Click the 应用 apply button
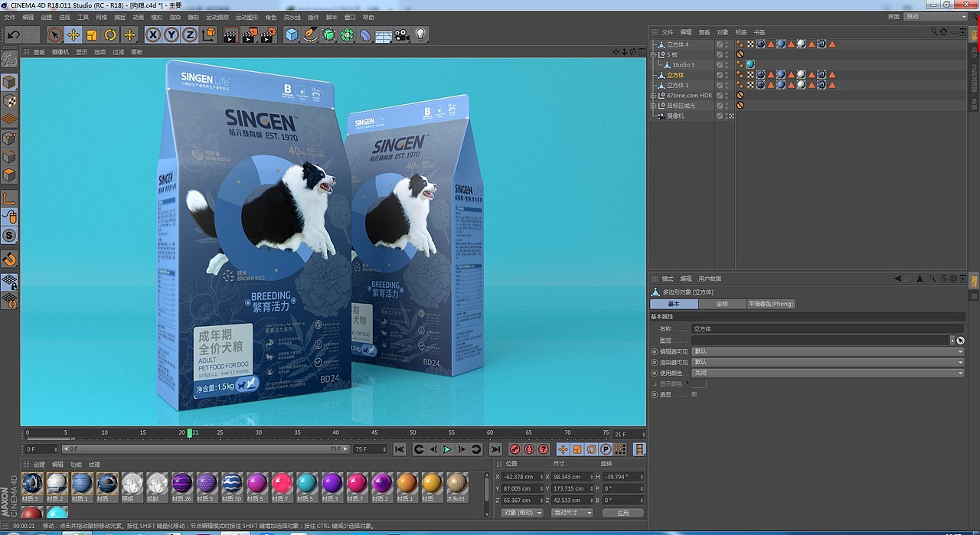Viewport: 980px width, 535px height. click(623, 513)
